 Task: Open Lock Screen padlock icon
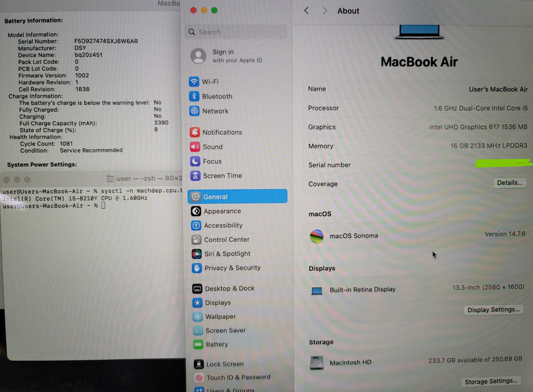198,364
